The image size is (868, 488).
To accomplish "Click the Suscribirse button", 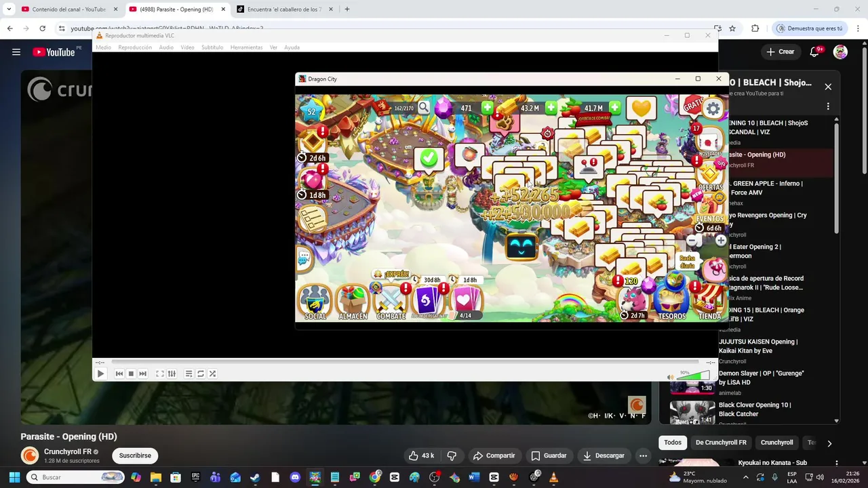I will pos(135,455).
